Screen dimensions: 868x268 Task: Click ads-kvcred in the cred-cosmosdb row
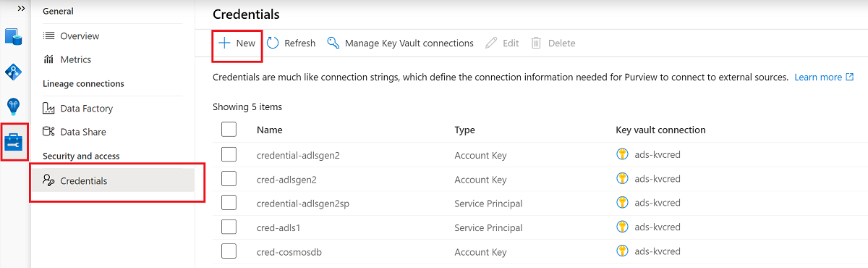pos(657,251)
